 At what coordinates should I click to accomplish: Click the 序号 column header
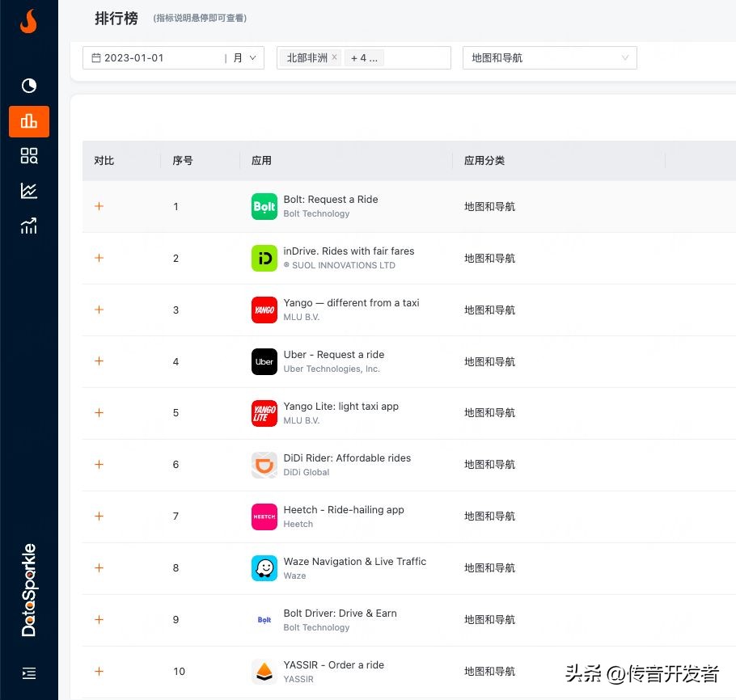[183, 161]
